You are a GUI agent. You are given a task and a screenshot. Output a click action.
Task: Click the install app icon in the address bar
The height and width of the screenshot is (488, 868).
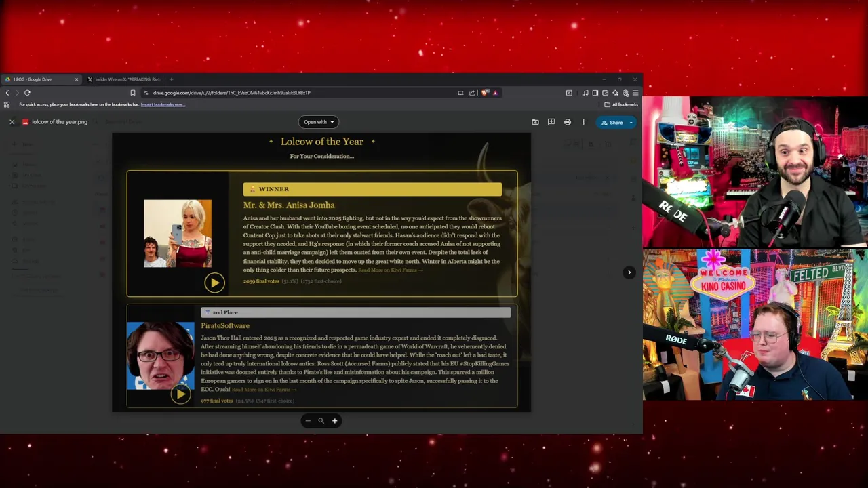pyautogui.click(x=460, y=93)
